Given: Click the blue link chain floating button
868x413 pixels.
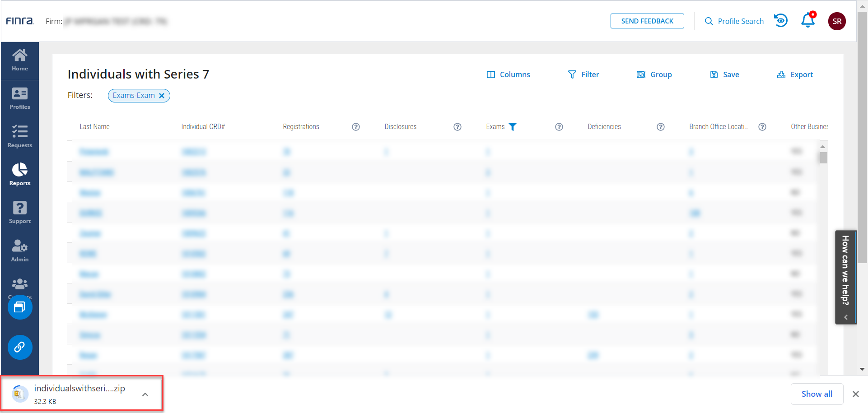Looking at the screenshot, I should [x=20, y=347].
